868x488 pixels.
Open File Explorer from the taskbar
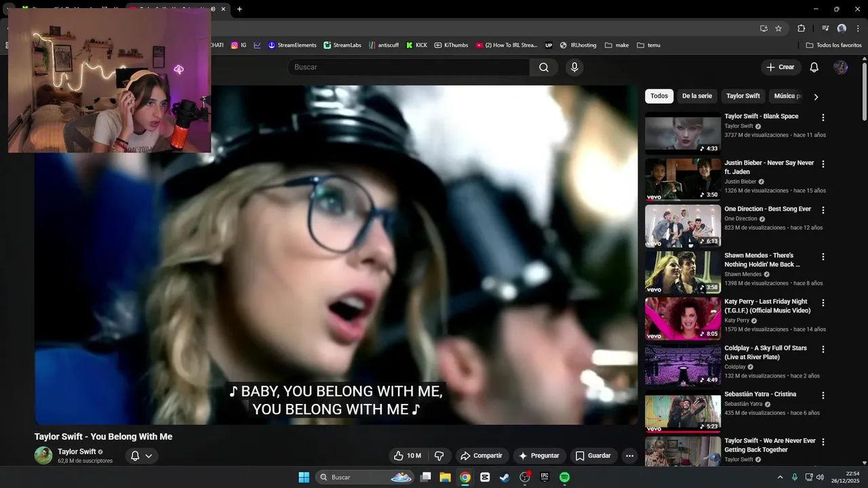coord(445,477)
